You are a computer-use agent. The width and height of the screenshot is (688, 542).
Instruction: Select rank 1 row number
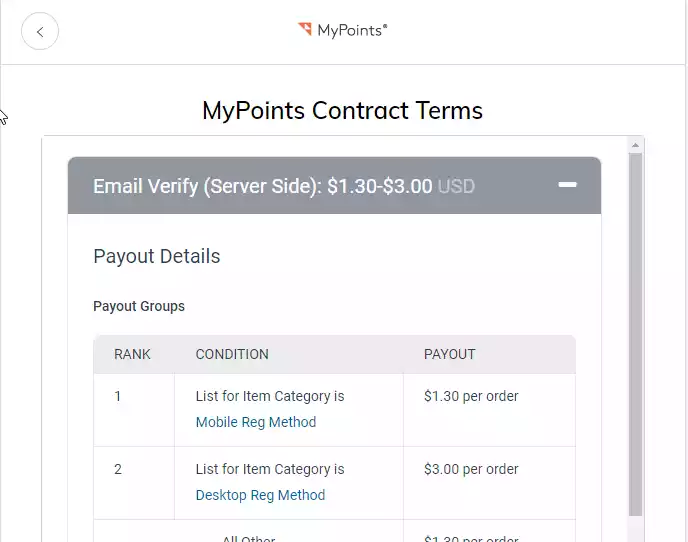pyautogui.click(x=118, y=396)
